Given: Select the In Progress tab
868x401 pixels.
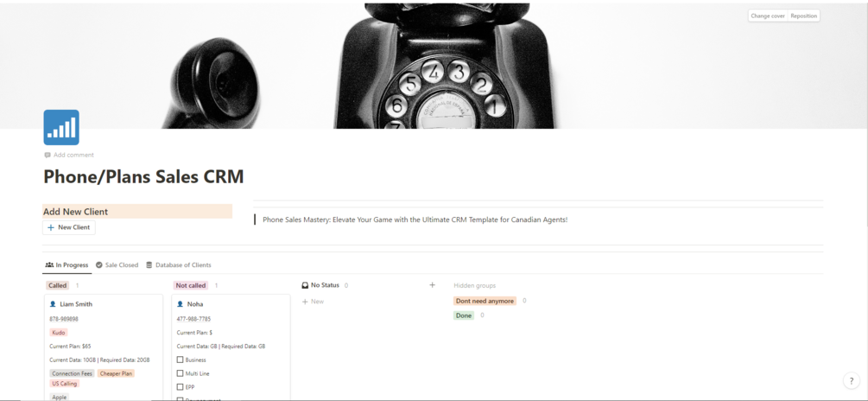Looking at the screenshot, I should point(67,264).
